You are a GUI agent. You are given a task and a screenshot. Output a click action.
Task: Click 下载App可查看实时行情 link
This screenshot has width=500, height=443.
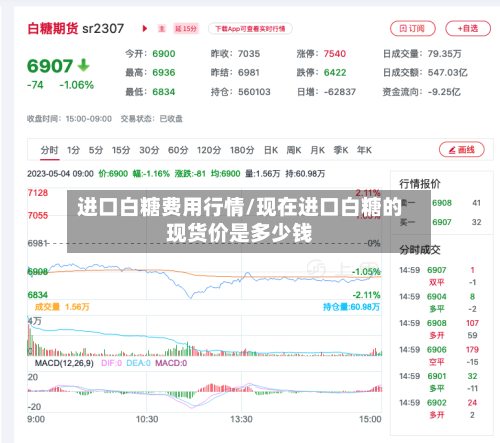250,29
